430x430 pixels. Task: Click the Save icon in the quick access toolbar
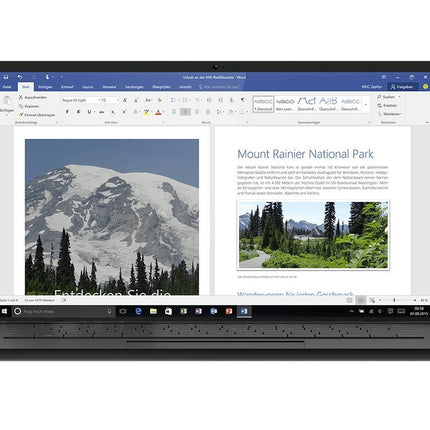(6, 77)
